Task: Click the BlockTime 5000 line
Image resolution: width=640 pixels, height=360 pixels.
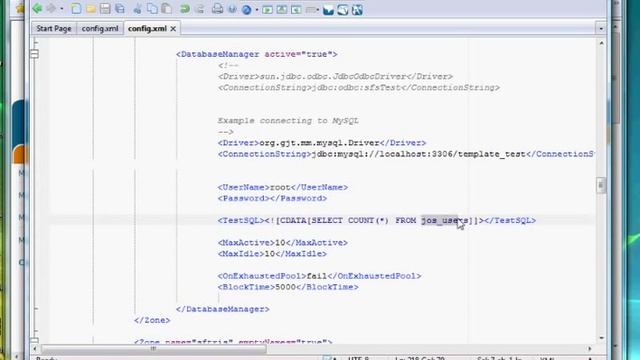Action: pyautogui.click(x=288, y=287)
